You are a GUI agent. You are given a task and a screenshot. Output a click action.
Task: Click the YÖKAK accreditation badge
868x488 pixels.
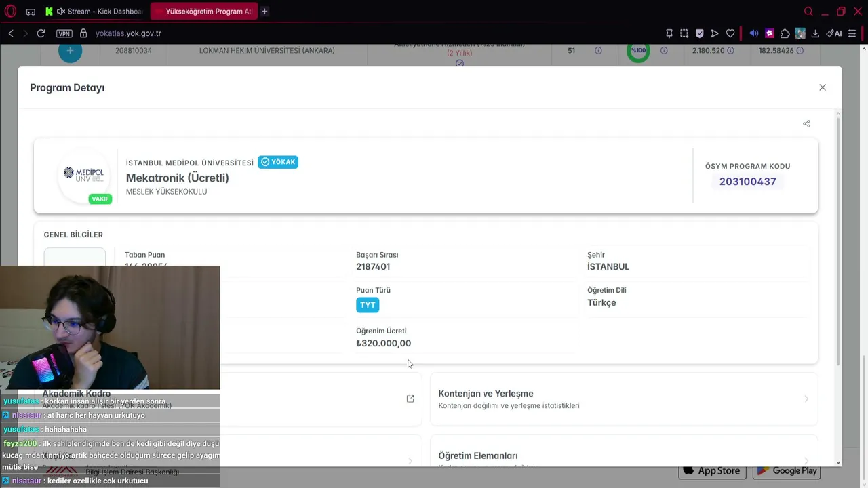tap(278, 162)
